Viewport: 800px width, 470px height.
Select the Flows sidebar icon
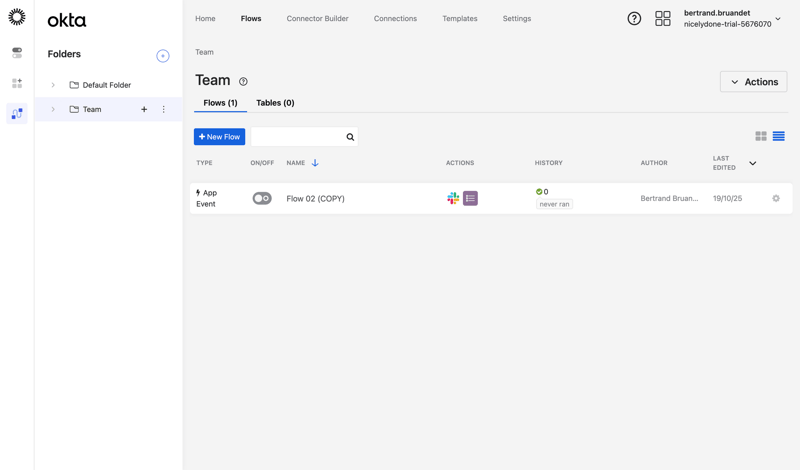tap(17, 113)
